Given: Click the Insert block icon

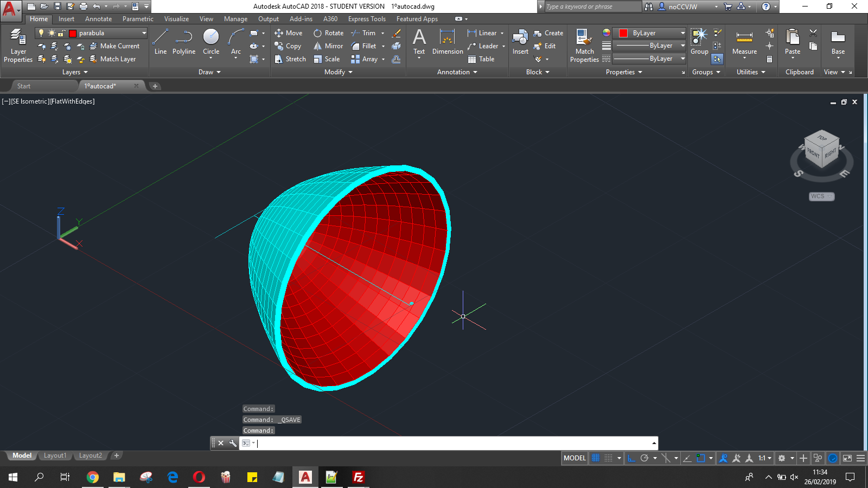Looking at the screenshot, I should pyautogui.click(x=520, y=42).
